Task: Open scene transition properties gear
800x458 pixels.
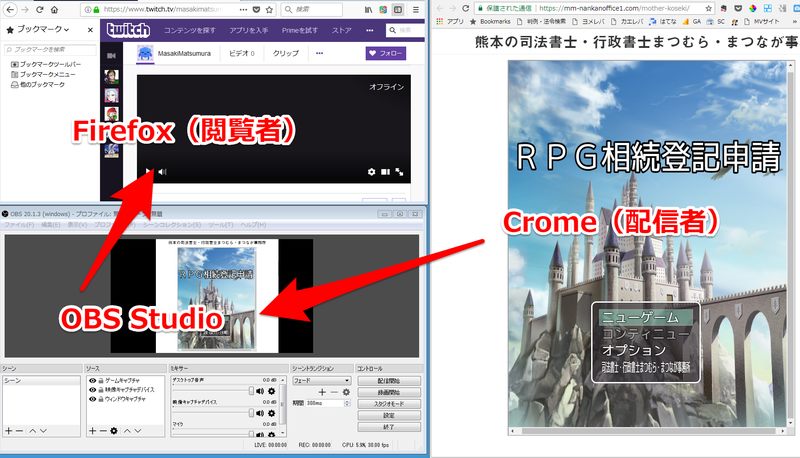Action: (346, 392)
